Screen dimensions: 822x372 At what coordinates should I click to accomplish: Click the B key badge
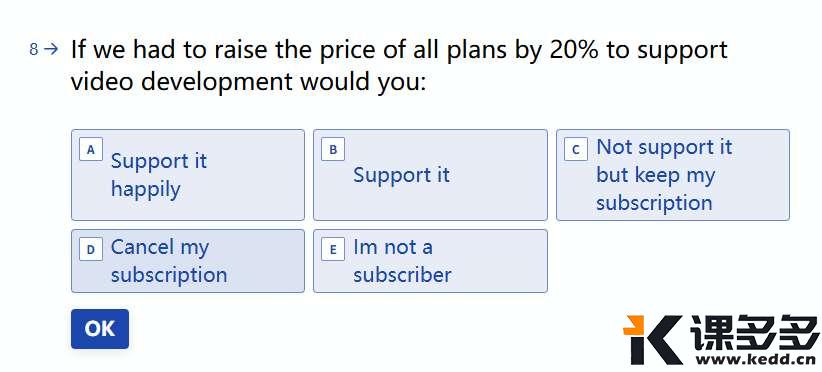coord(333,149)
